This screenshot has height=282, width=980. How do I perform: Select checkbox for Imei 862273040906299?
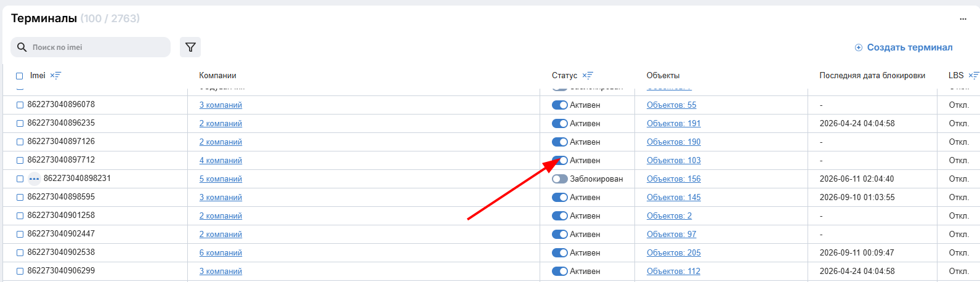(20, 272)
